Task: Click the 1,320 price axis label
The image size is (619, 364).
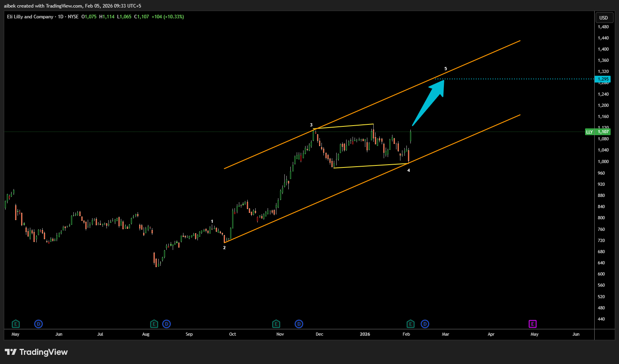Action: point(603,72)
